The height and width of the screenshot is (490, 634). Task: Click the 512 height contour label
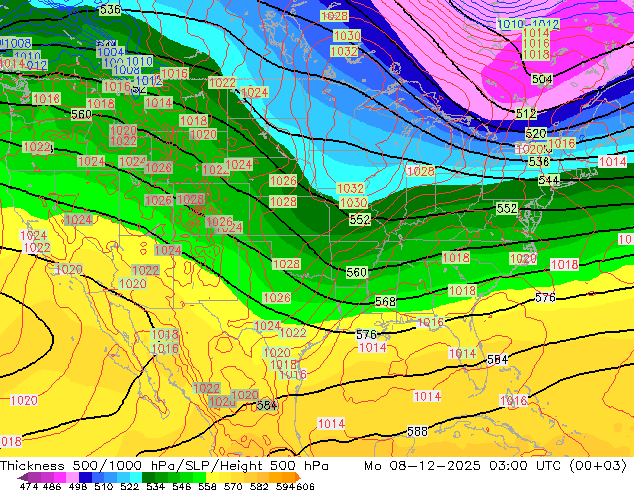tap(526, 114)
